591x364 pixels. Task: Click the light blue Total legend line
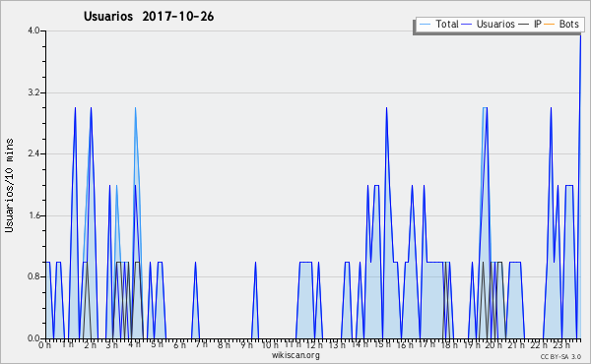(x=425, y=25)
